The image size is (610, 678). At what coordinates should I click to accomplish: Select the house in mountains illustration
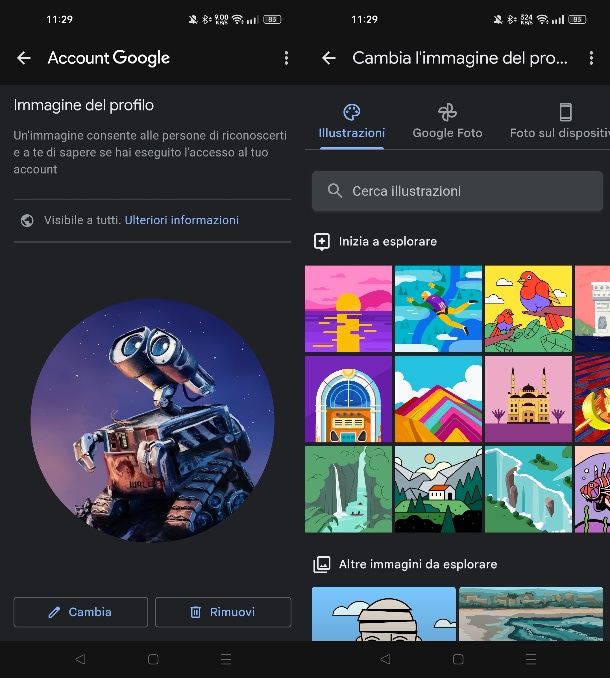pyautogui.click(x=438, y=489)
